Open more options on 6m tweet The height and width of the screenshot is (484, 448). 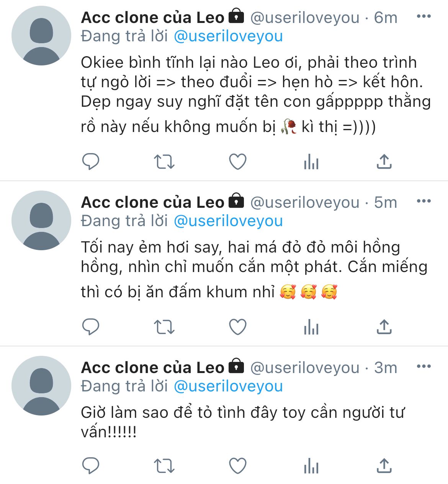423,16
